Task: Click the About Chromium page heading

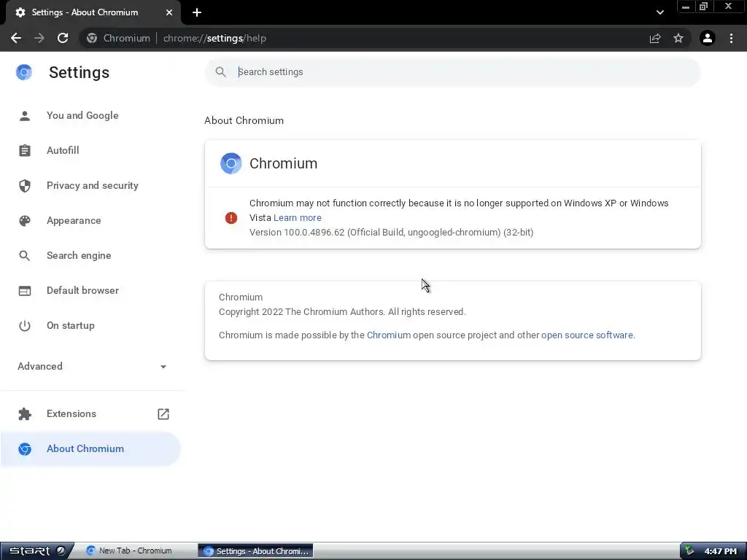Action: pos(244,120)
